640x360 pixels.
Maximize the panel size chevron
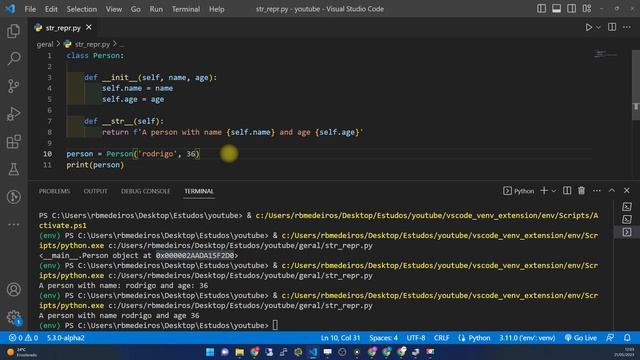pos(612,191)
